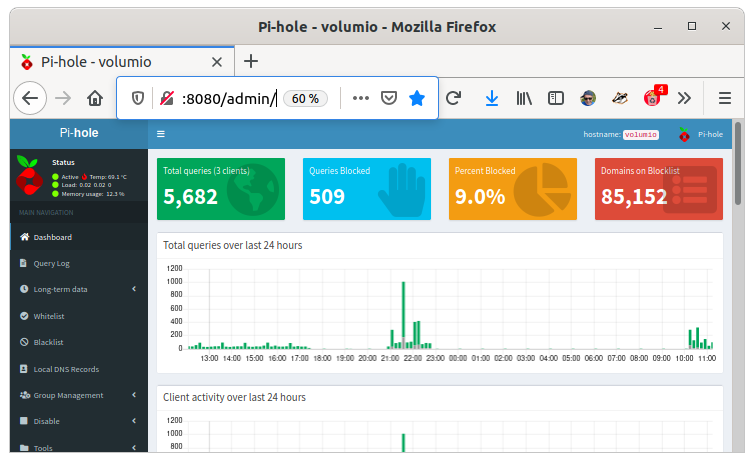The image size is (754, 462).
Task: Open extension with red 4 badge
Action: (x=653, y=97)
